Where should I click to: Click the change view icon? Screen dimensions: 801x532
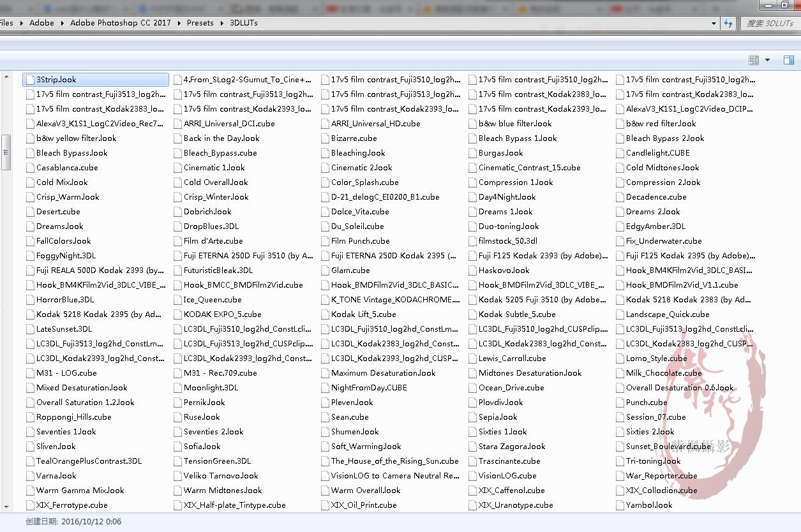754,60
